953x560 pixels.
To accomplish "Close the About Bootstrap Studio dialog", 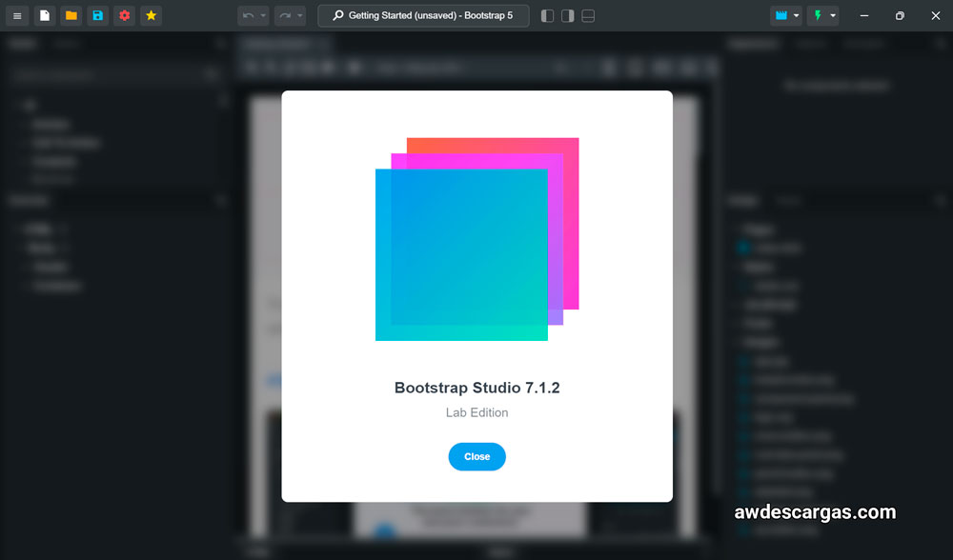I will tap(477, 457).
